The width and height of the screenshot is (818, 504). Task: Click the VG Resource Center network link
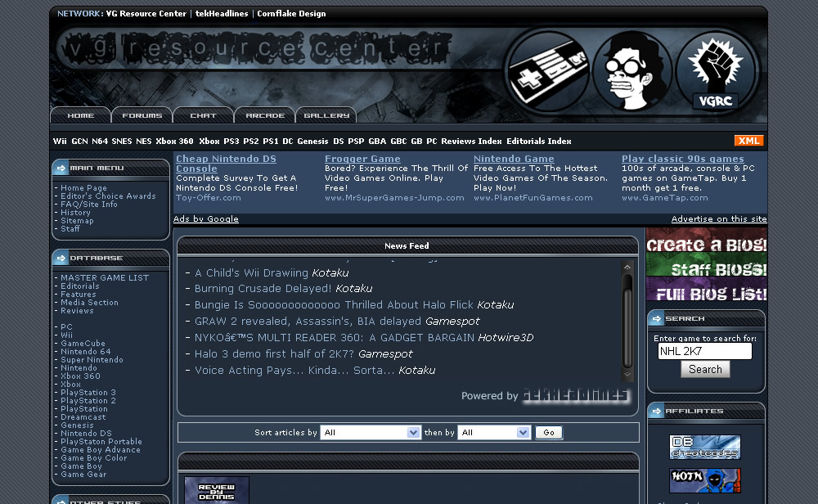146,14
